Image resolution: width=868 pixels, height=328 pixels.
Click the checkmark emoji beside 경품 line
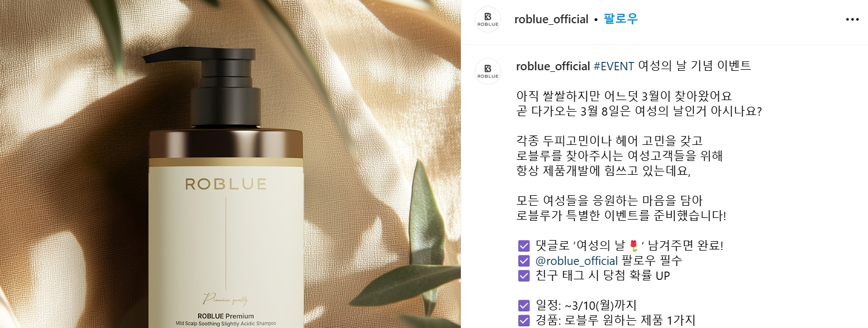(523, 320)
